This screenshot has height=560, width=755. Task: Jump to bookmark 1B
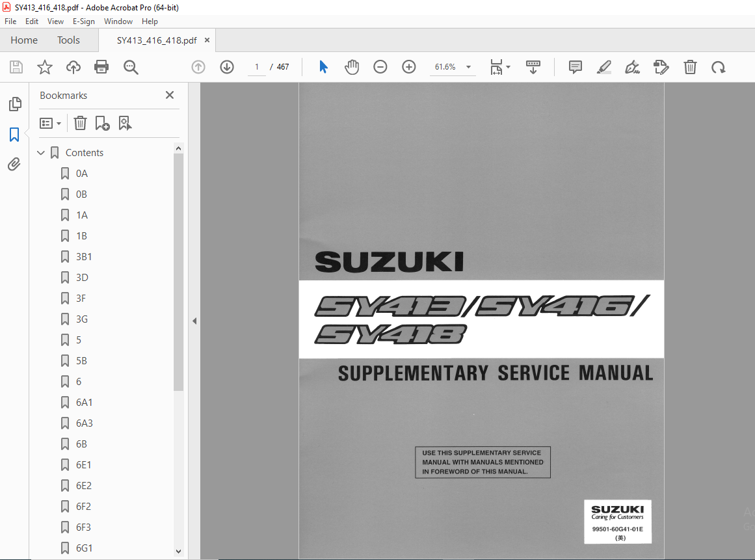coord(81,236)
